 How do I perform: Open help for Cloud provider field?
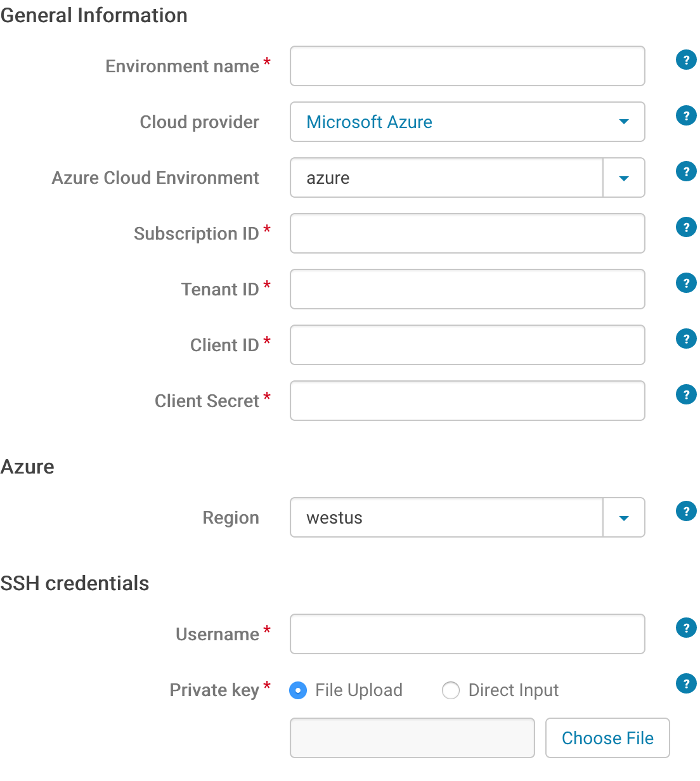point(686,116)
